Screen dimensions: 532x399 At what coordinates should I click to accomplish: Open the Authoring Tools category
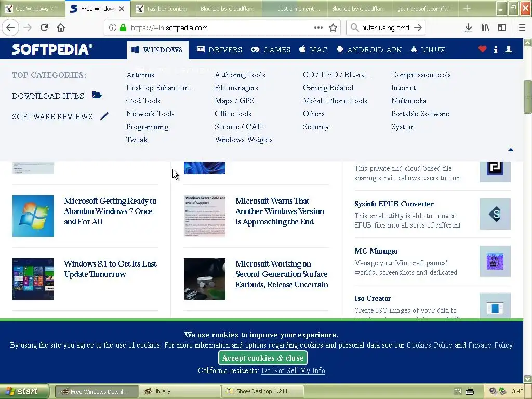pyautogui.click(x=240, y=75)
